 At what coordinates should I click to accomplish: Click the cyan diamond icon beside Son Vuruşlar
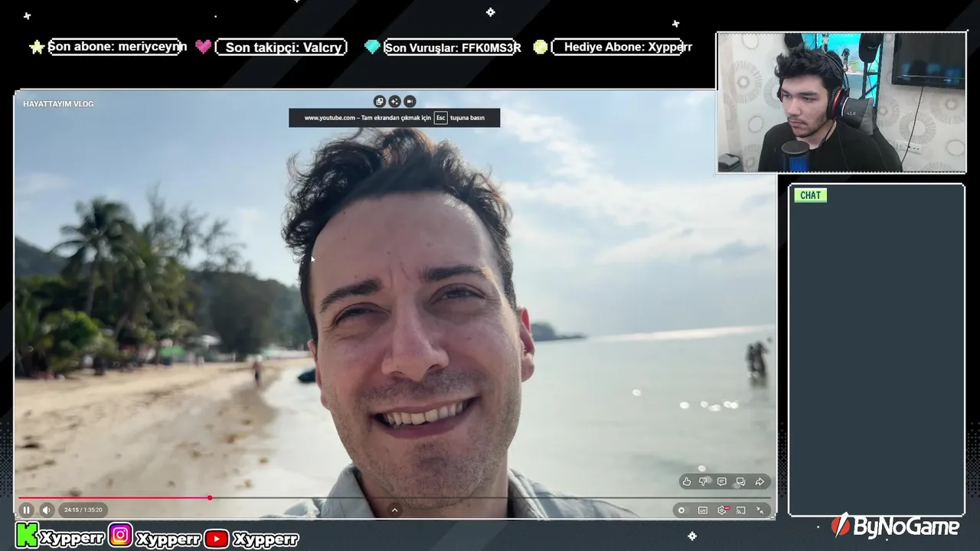click(x=372, y=47)
